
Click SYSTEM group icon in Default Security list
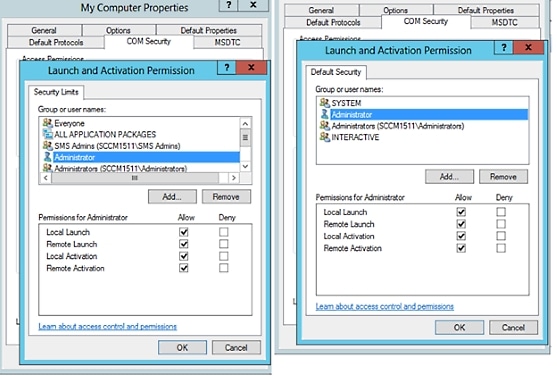click(324, 103)
